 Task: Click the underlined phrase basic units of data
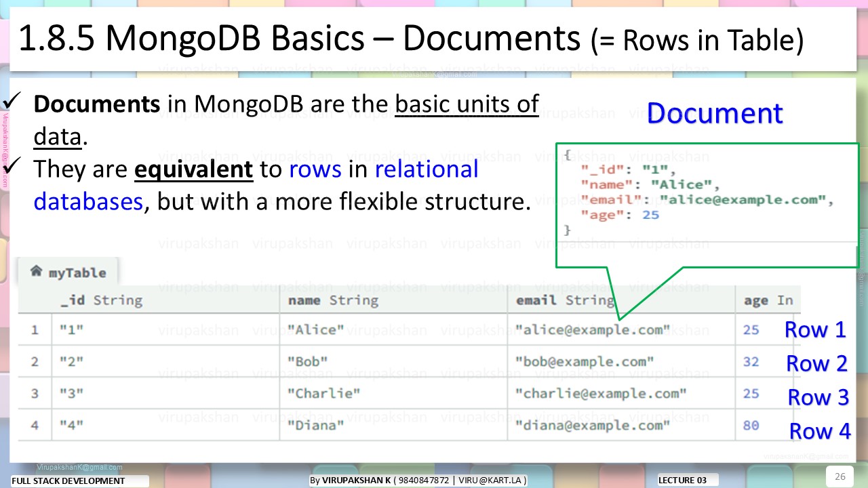click(286, 121)
